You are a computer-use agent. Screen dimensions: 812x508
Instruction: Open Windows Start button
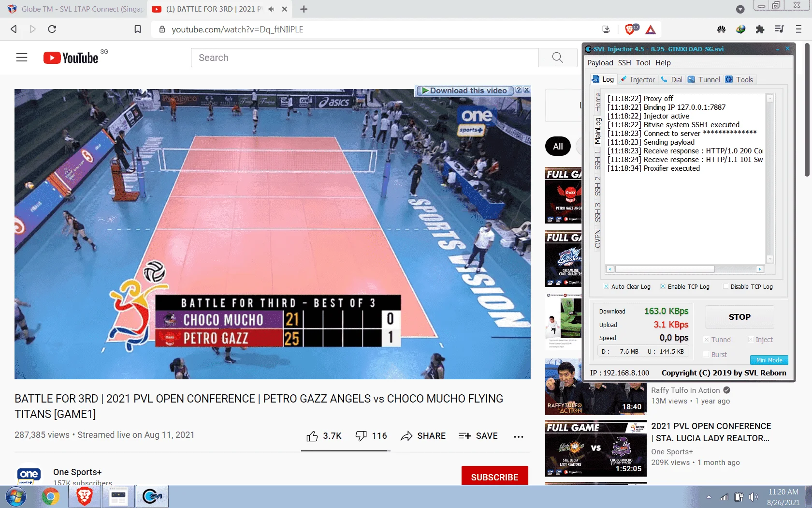point(15,496)
